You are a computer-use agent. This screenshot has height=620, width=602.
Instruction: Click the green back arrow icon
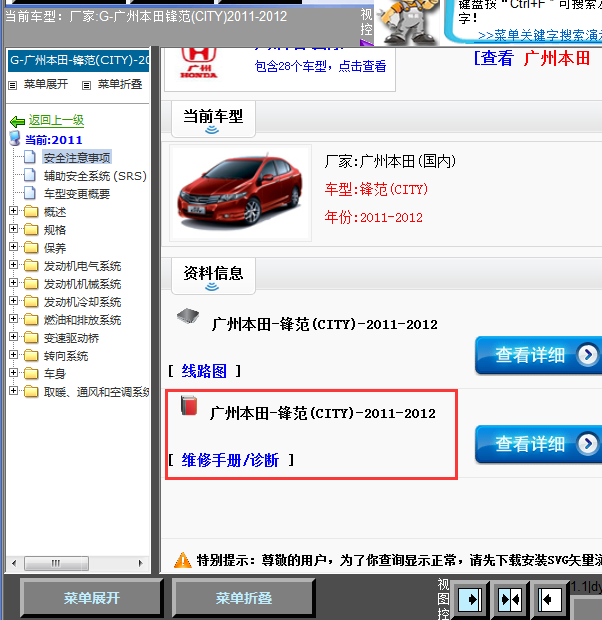tap(17, 121)
